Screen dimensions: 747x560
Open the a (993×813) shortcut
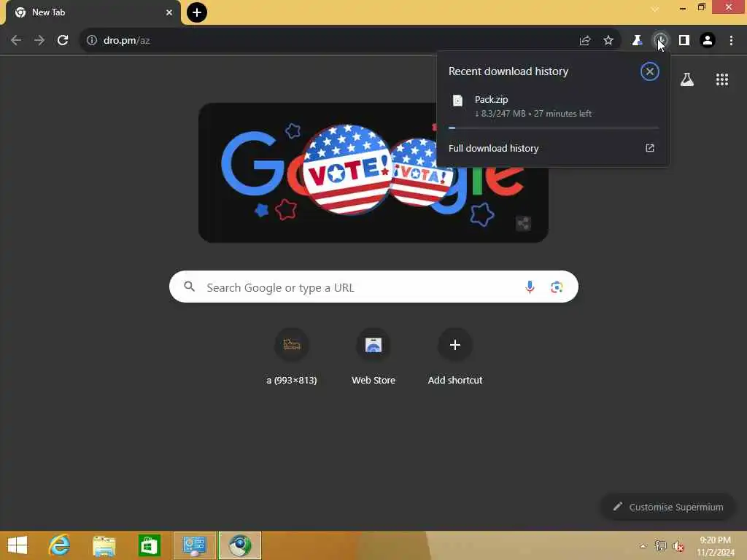(x=292, y=357)
